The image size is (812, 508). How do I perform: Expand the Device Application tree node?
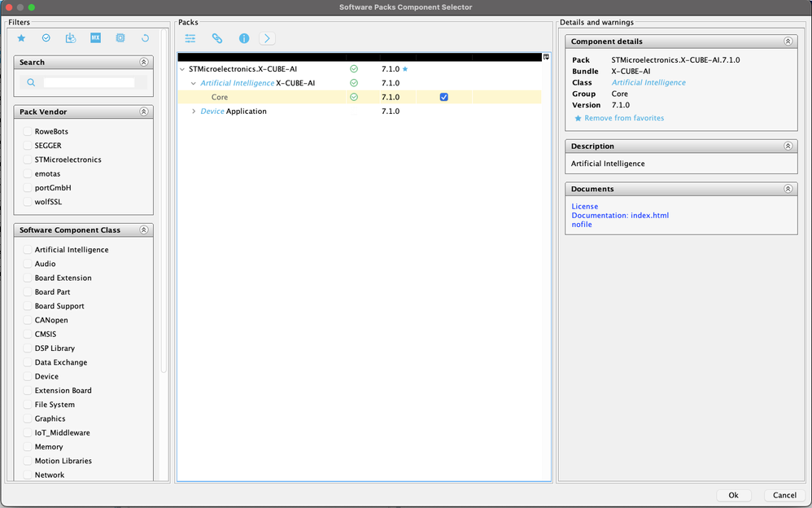194,112
